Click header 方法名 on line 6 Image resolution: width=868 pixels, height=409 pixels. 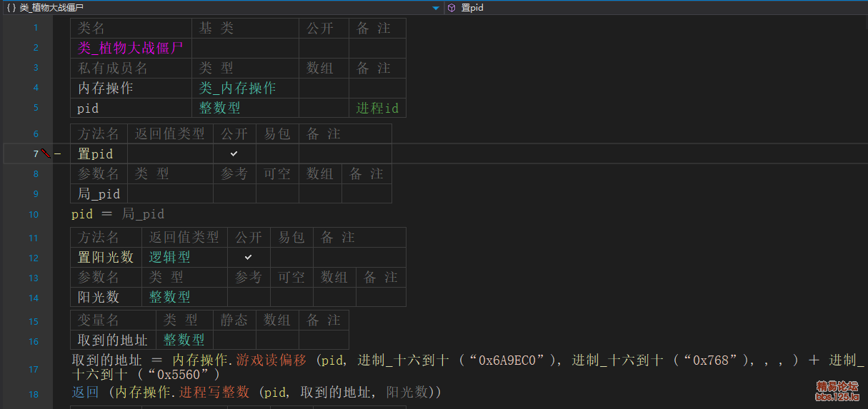[x=98, y=133]
